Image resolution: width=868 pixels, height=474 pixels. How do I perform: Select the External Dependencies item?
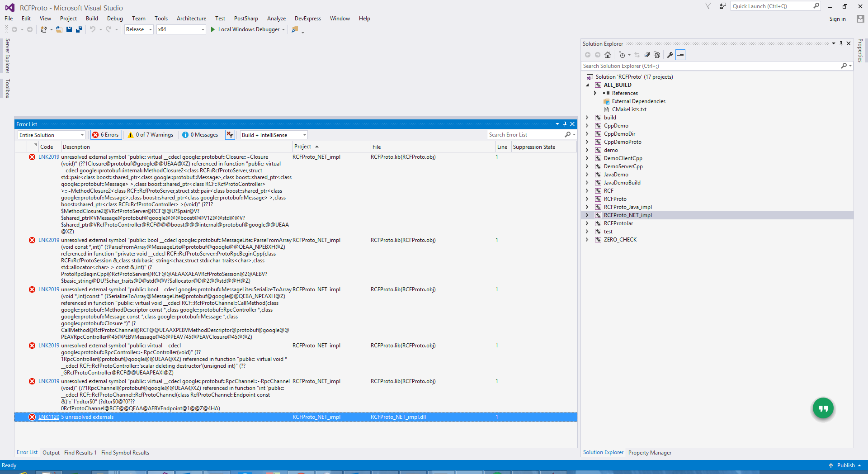point(638,101)
